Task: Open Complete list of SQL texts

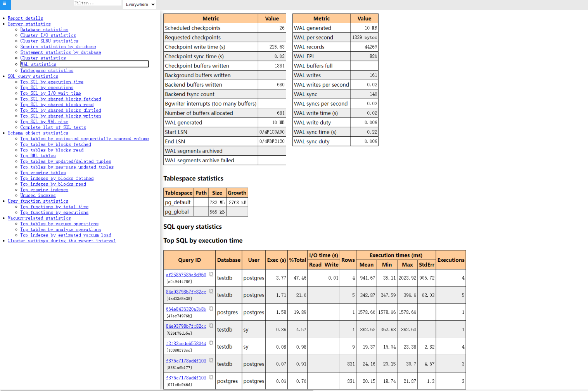Action: (53, 127)
